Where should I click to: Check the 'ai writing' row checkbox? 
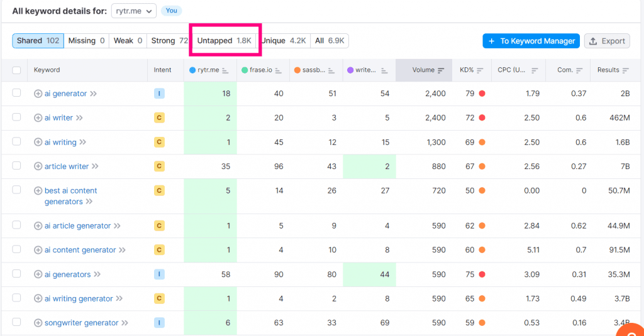(16, 141)
